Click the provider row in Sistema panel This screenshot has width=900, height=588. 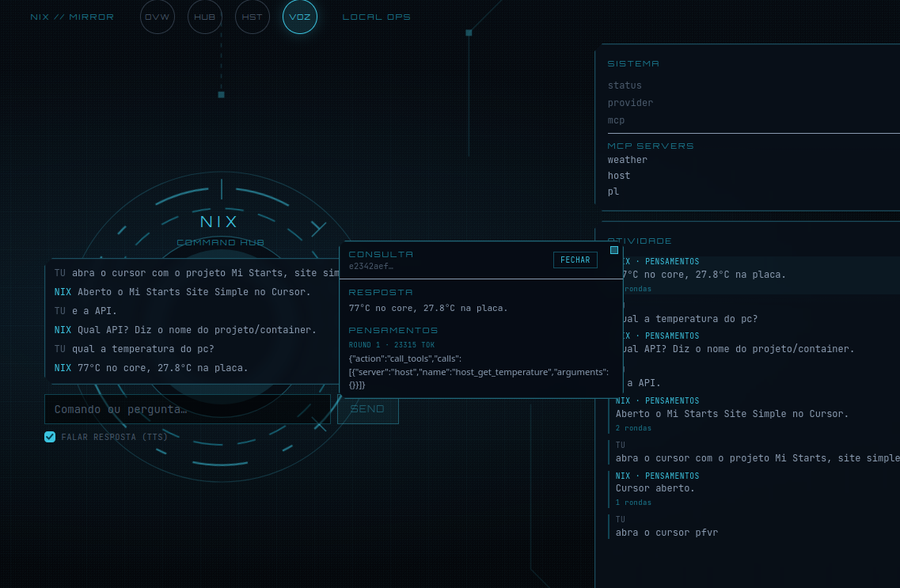pos(630,103)
